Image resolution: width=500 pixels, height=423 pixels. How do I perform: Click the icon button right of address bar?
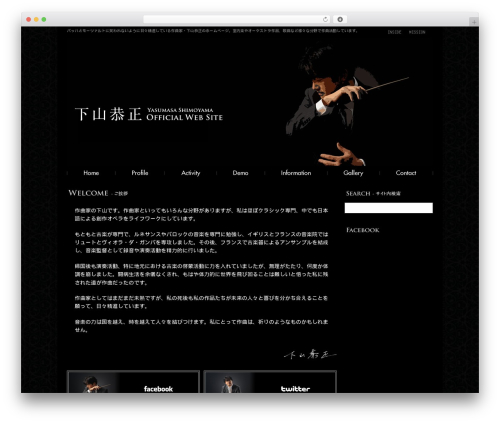tap(340, 19)
